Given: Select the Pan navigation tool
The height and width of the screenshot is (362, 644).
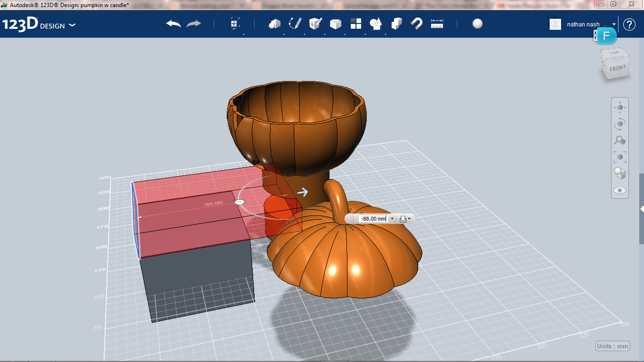Looking at the screenshot, I should point(620,107).
